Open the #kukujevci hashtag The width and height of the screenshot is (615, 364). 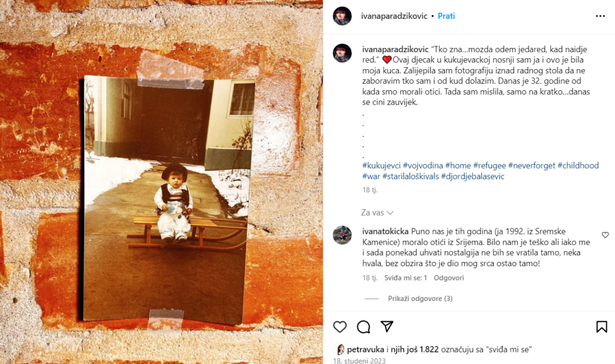[x=381, y=166]
